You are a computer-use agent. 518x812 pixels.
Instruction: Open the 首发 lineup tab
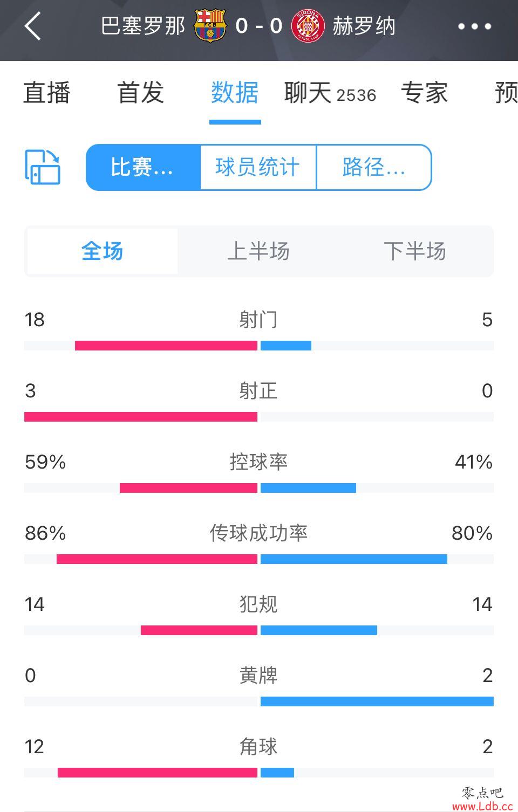coord(141,93)
